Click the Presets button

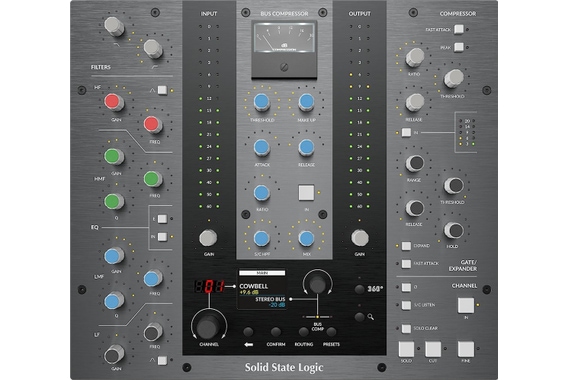pos(331,332)
